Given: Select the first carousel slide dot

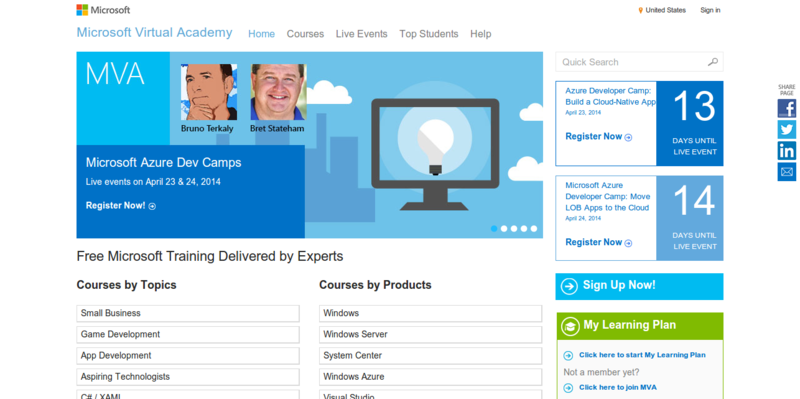Looking at the screenshot, I should (x=494, y=229).
